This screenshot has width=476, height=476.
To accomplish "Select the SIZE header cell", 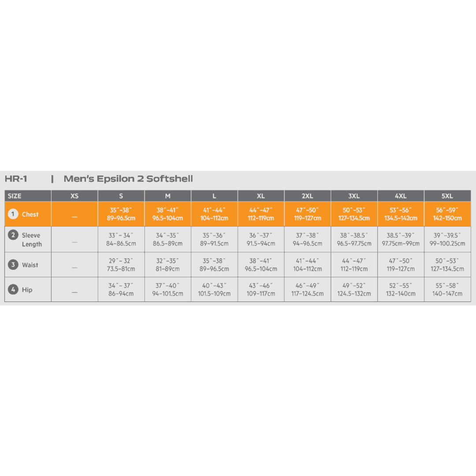I will click(x=15, y=196).
